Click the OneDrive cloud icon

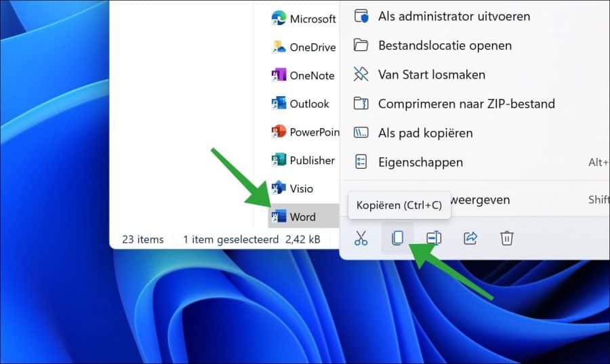[279, 47]
